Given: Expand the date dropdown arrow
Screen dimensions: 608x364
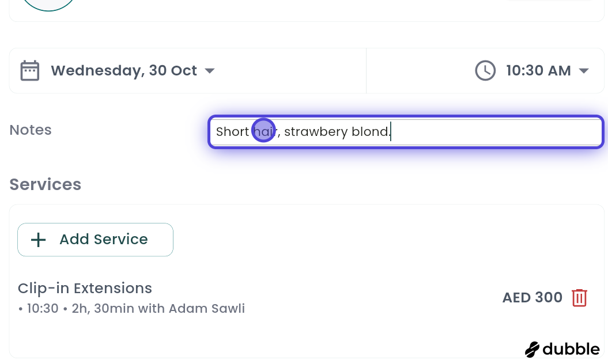Looking at the screenshot, I should [209, 70].
